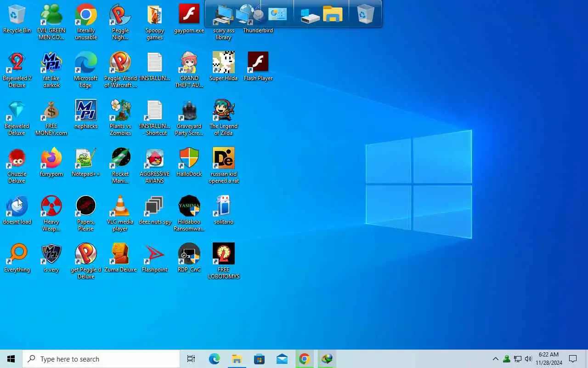Open the Control Panel icon in the top dock
The height and width of the screenshot is (368, 588).
tap(277, 14)
